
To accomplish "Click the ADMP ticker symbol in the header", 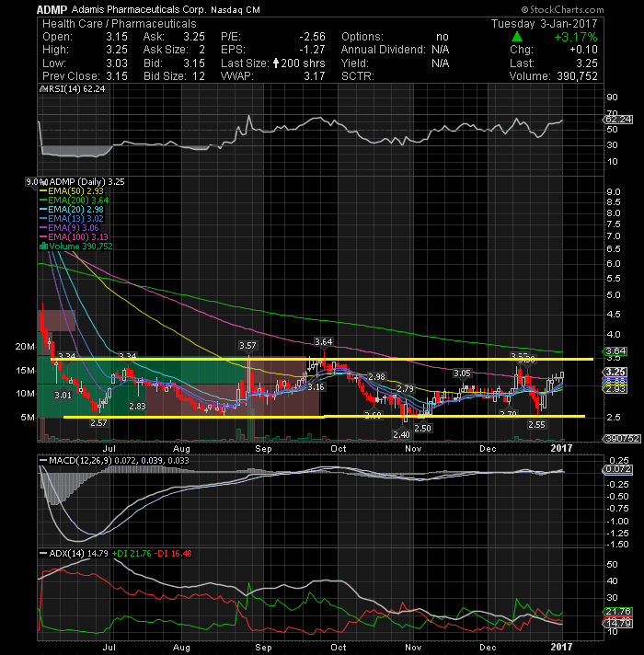I will pyautogui.click(x=52, y=9).
